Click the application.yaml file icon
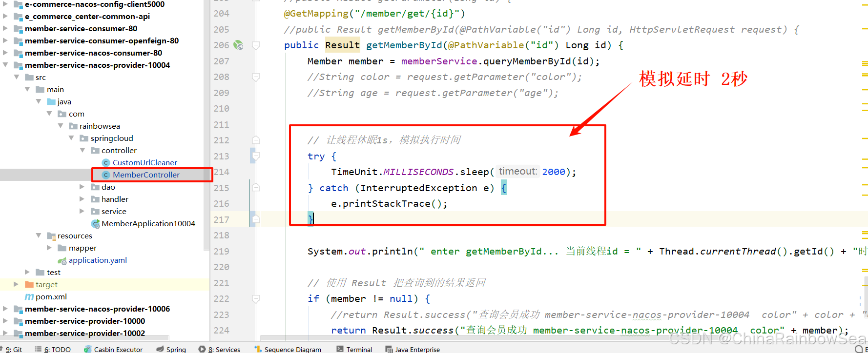Screen dimensions: 868x353 62,260
